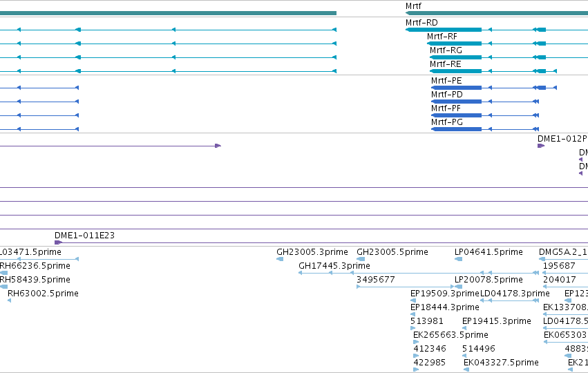Click the 514496 feature label
The height and width of the screenshot is (373, 588).
click(x=479, y=349)
